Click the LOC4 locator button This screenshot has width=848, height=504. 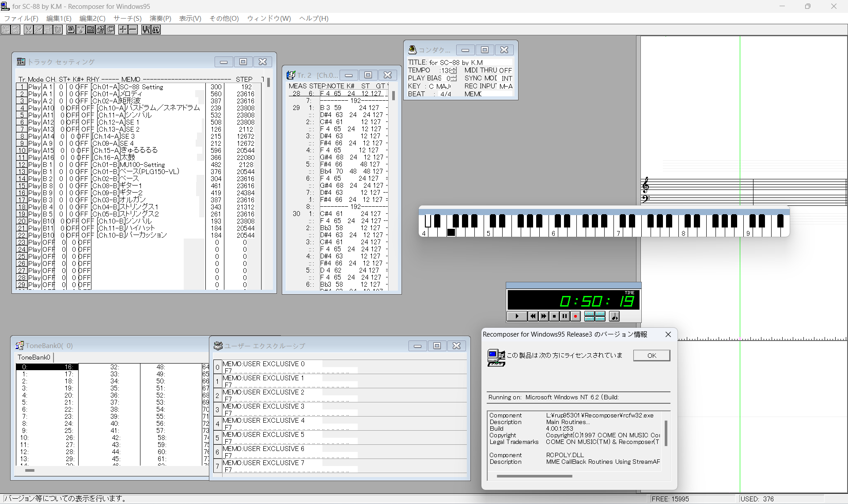[600, 318]
